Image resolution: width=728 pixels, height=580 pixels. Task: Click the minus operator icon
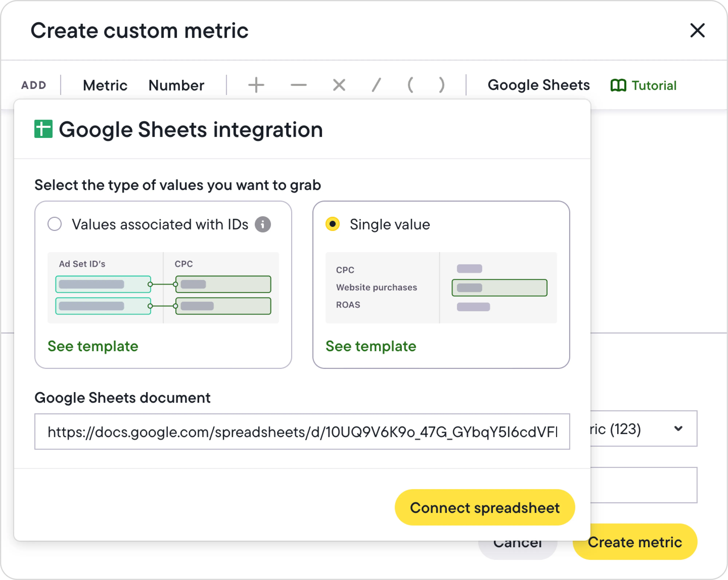(x=298, y=85)
